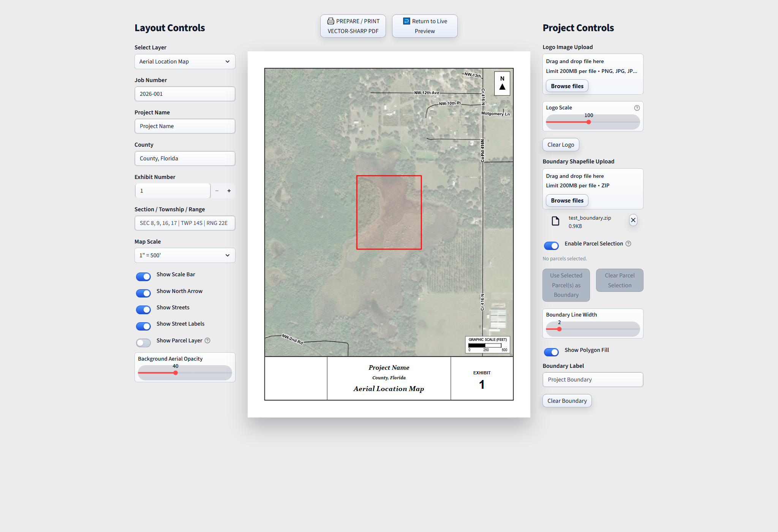Click the north arrow icon on the map

pos(502,83)
